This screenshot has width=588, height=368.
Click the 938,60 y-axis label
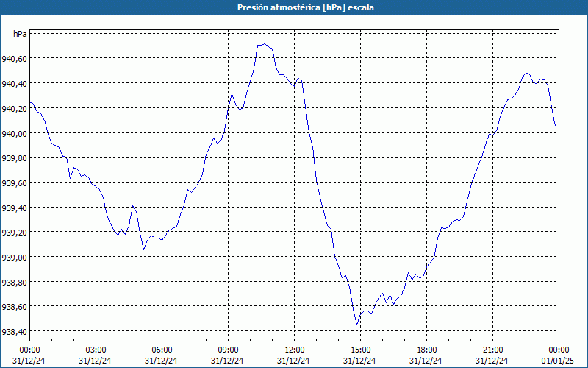(14, 307)
